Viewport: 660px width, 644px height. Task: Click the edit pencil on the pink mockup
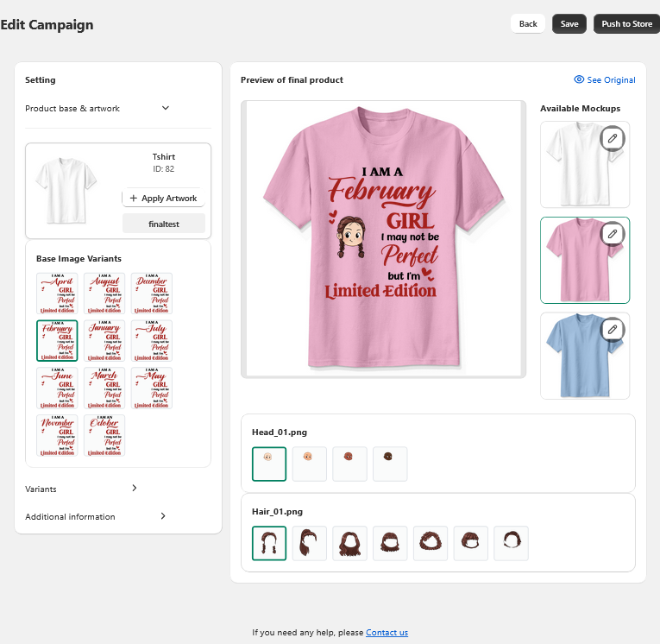(613, 233)
